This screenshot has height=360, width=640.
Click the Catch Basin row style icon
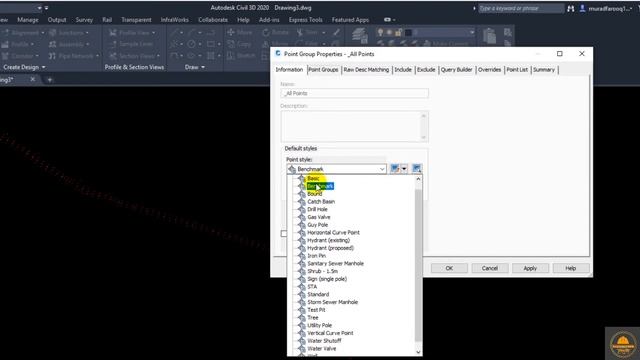point(302,202)
